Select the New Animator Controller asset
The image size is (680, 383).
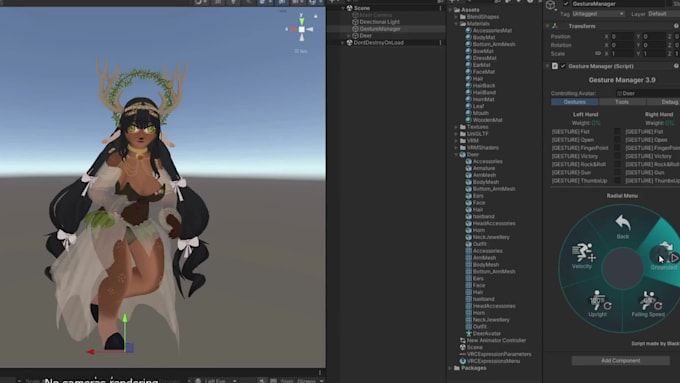coord(493,340)
